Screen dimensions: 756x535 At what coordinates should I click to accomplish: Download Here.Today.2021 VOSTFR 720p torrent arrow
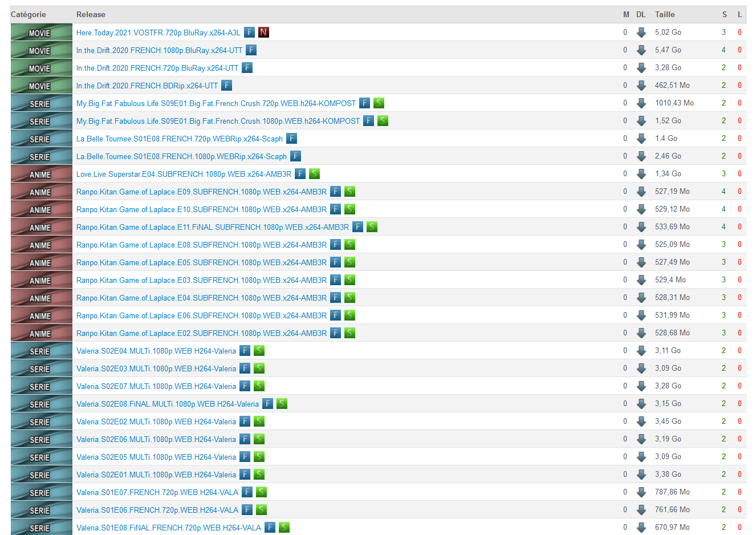point(641,33)
